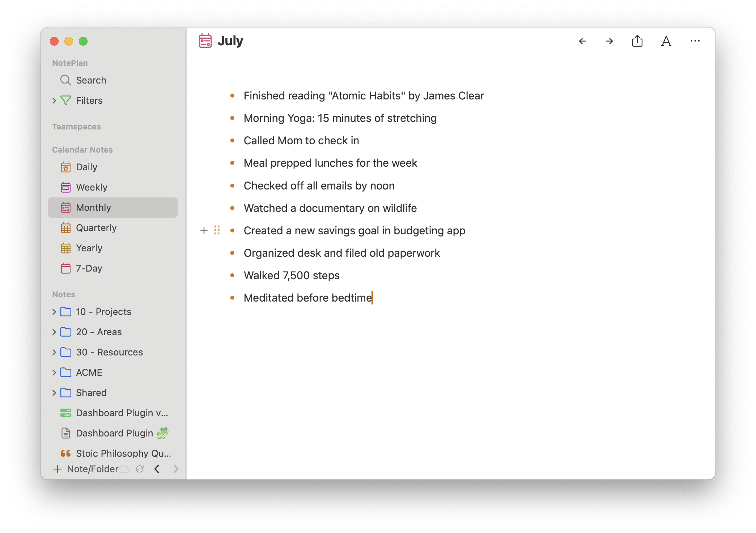This screenshot has height=533, width=756.
Task: Click the 'Walked 7,500 steps' bullet text
Action: tap(292, 276)
